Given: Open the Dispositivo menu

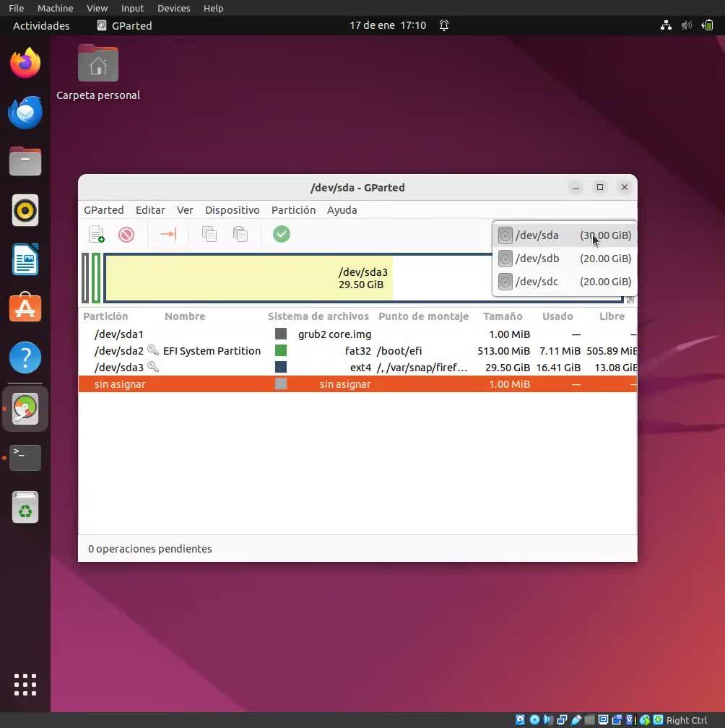Looking at the screenshot, I should [232, 210].
